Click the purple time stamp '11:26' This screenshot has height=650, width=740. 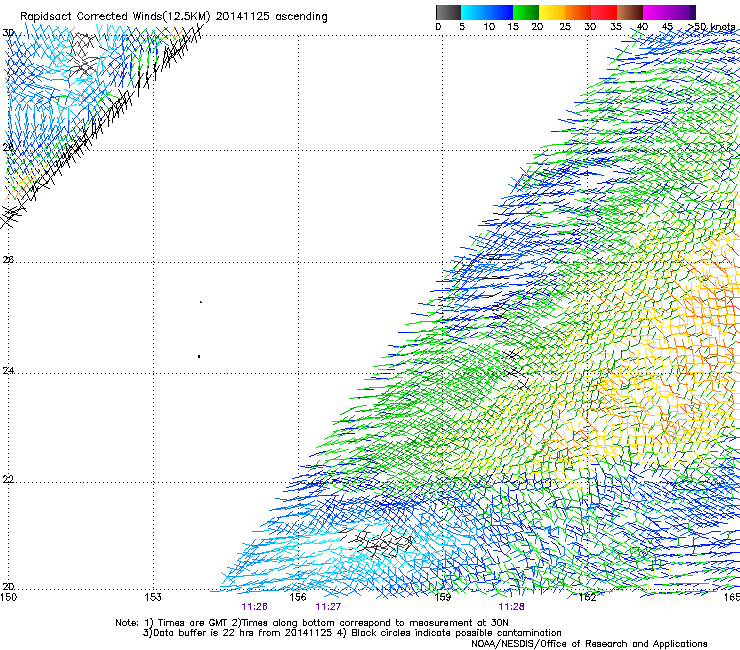(x=254, y=607)
